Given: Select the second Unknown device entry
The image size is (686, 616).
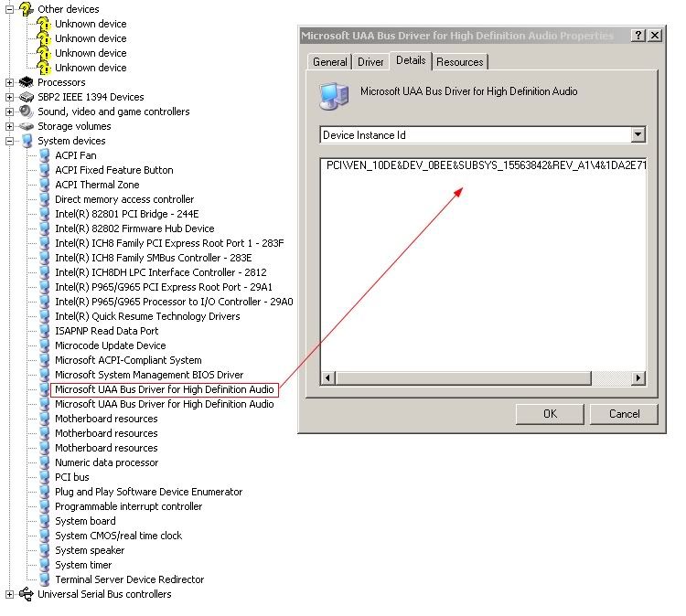Looking at the screenshot, I should pos(91,38).
